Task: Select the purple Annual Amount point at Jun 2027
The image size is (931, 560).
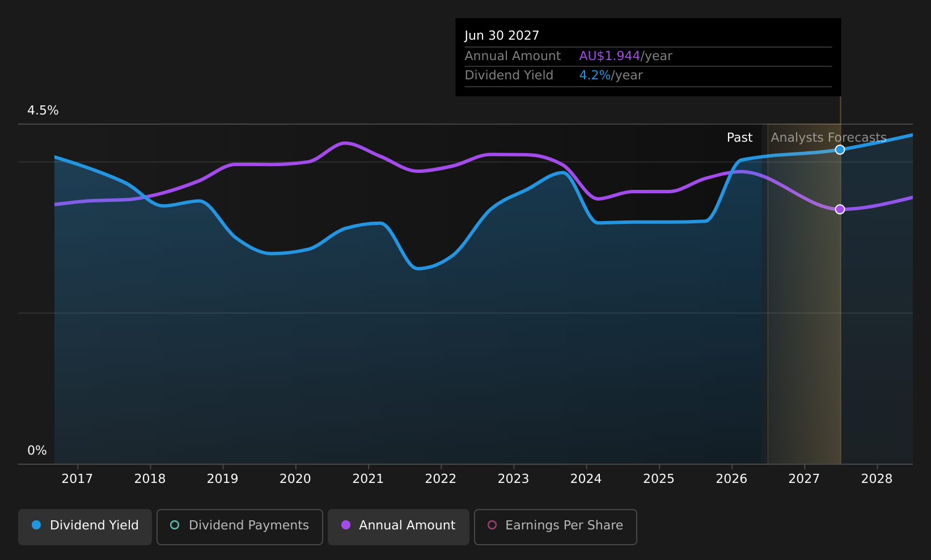Action: pyautogui.click(x=840, y=209)
